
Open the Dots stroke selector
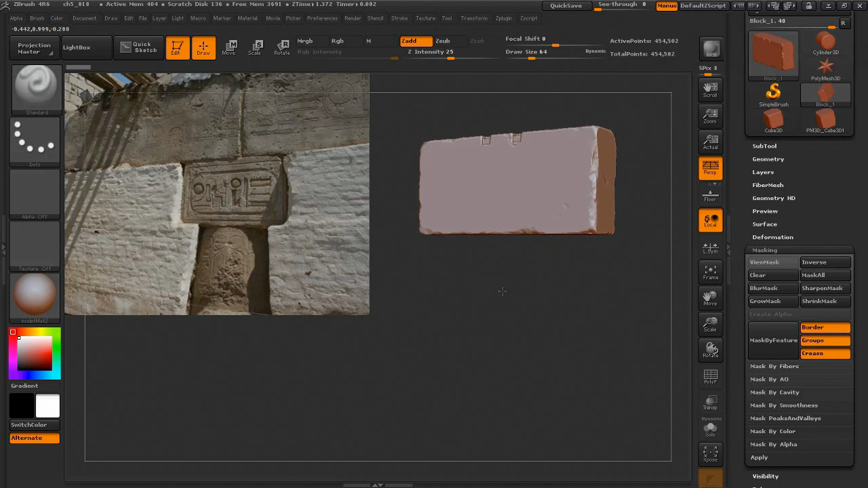(x=35, y=140)
